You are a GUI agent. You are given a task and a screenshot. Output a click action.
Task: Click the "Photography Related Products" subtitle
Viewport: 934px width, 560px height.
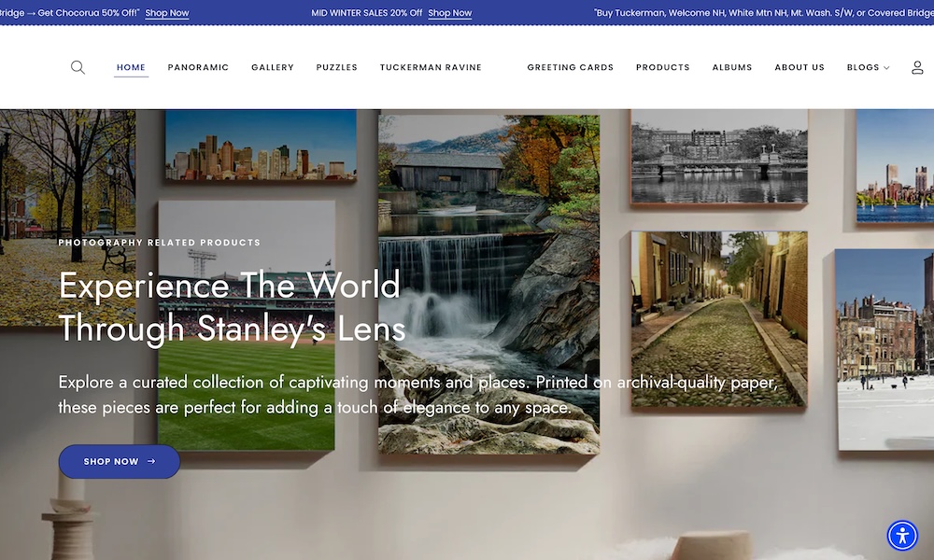pyautogui.click(x=160, y=243)
